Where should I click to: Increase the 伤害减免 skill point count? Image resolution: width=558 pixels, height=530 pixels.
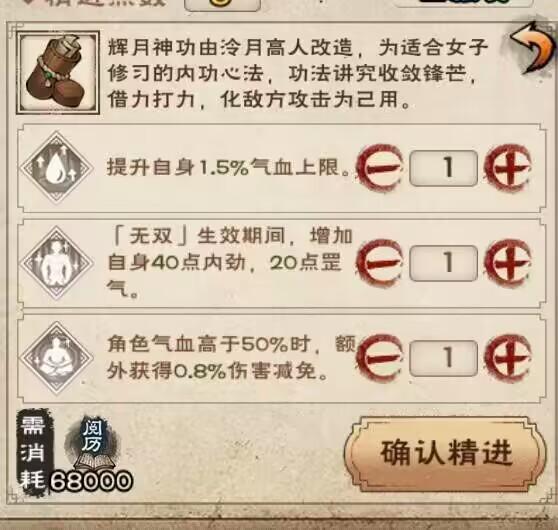(508, 358)
